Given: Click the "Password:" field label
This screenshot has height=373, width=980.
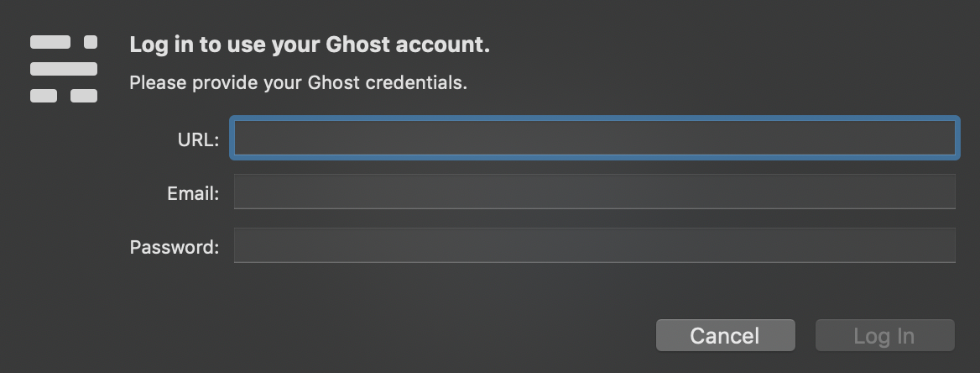Looking at the screenshot, I should (175, 248).
